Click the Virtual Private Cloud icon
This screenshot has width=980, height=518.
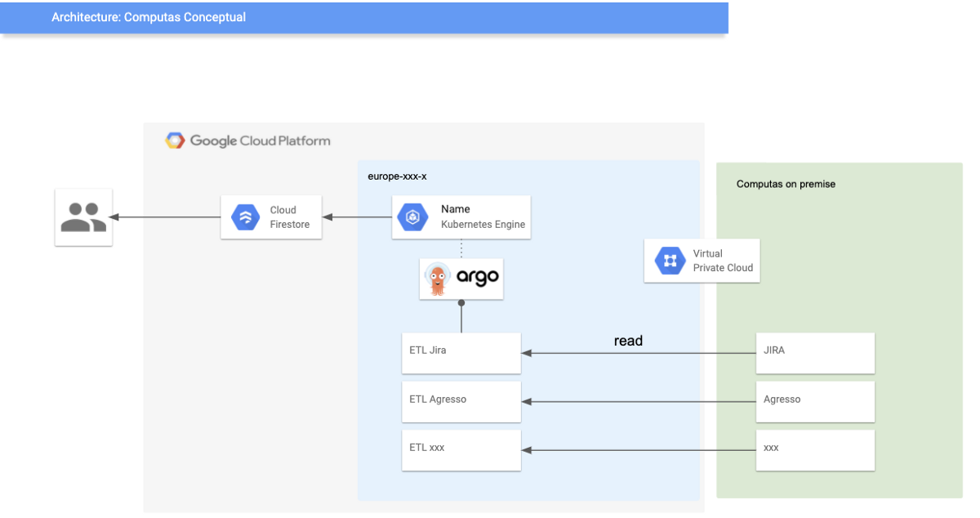coord(670,261)
